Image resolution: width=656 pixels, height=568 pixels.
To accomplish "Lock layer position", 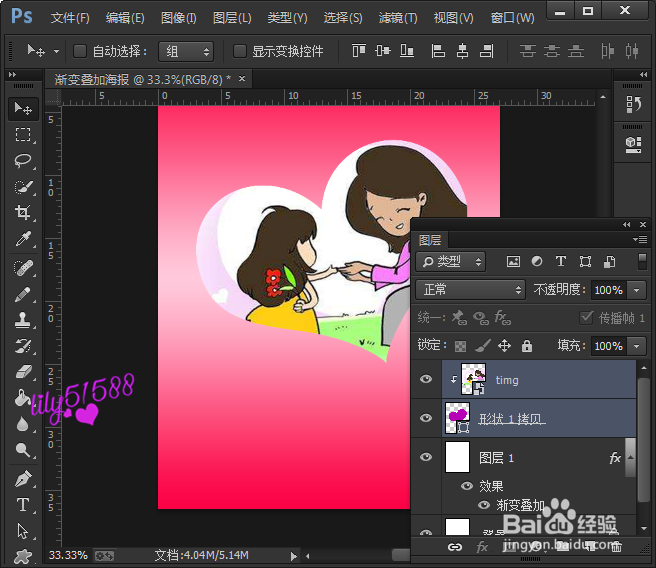I will click(505, 346).
